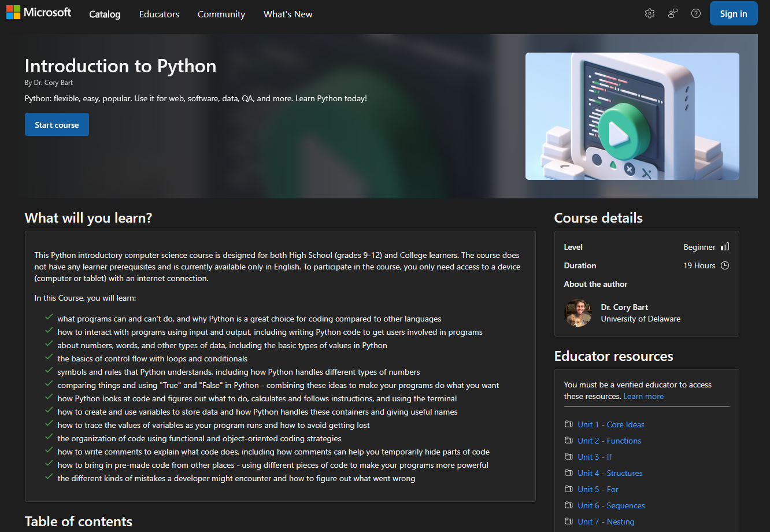Open Unit 2 - Functions link
The width and height of the screenshot is (770, 532).
(x=609, y=441)
